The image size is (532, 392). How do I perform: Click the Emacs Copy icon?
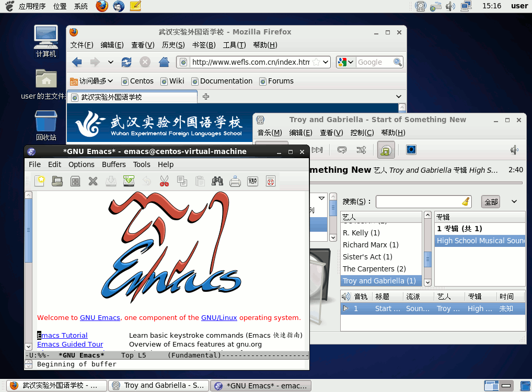tap(182, 181)
